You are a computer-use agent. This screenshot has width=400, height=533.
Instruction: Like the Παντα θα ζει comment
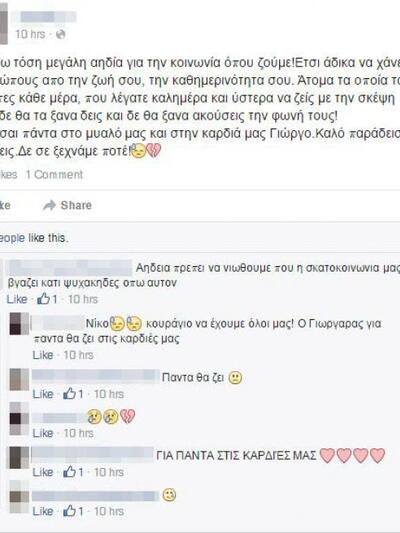click(43, 394)
